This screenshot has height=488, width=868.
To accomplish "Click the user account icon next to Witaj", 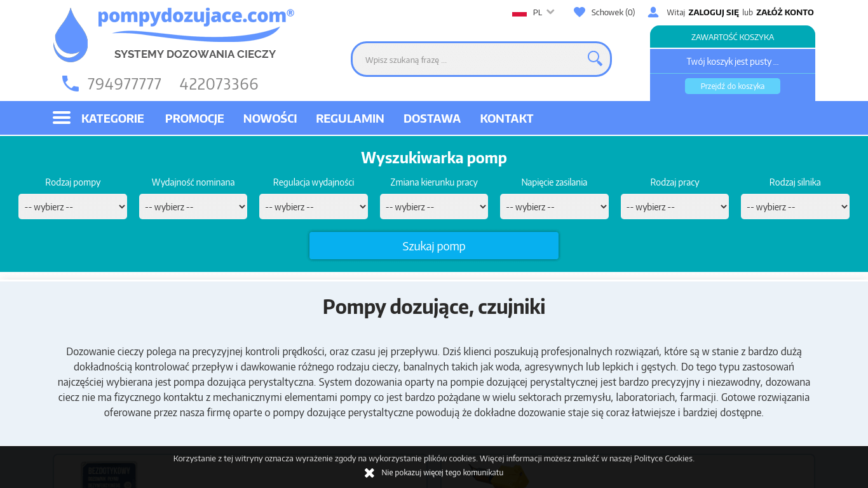I will pos(653,11).
